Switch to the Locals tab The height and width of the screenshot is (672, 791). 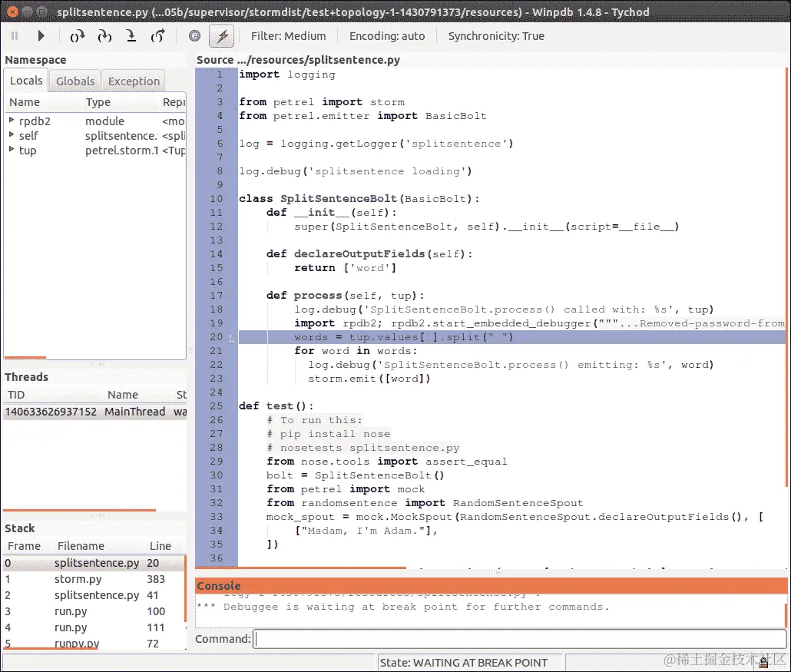tap(26, 81)
